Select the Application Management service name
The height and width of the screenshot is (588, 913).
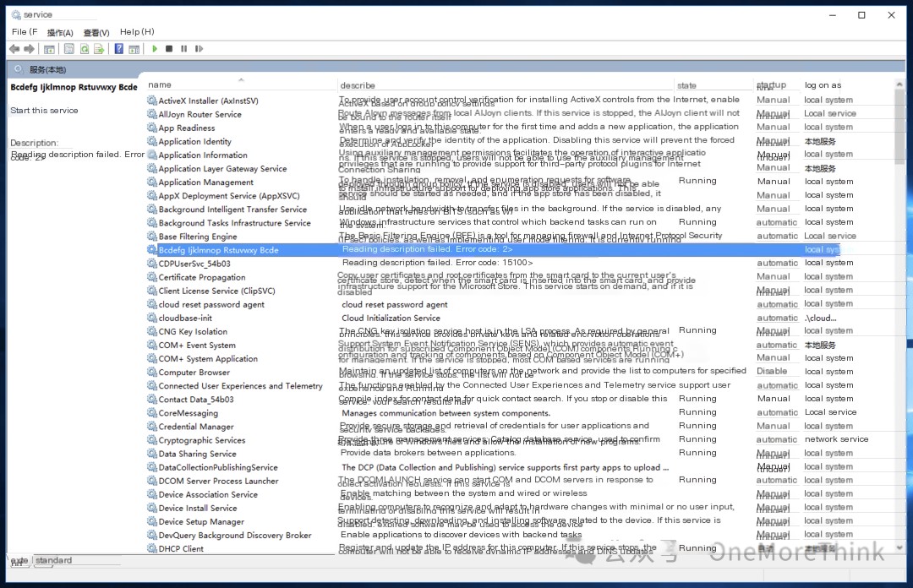(x=205, y=182)
